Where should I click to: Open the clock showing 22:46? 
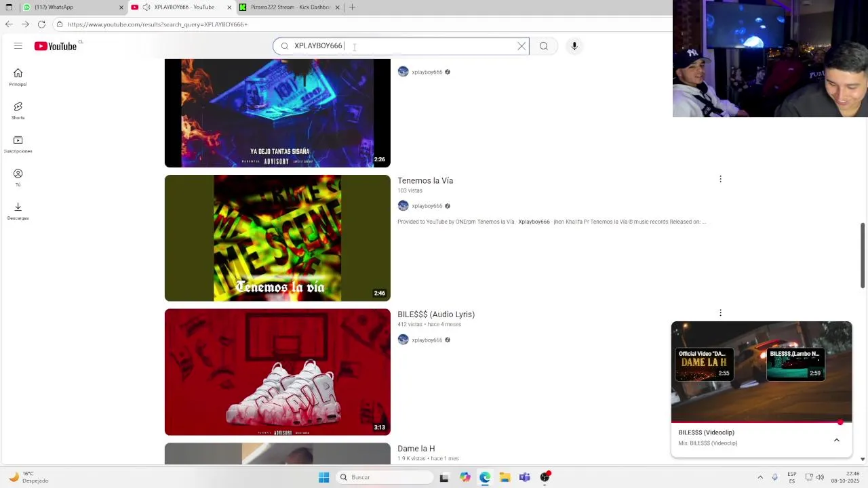point(847,477)
